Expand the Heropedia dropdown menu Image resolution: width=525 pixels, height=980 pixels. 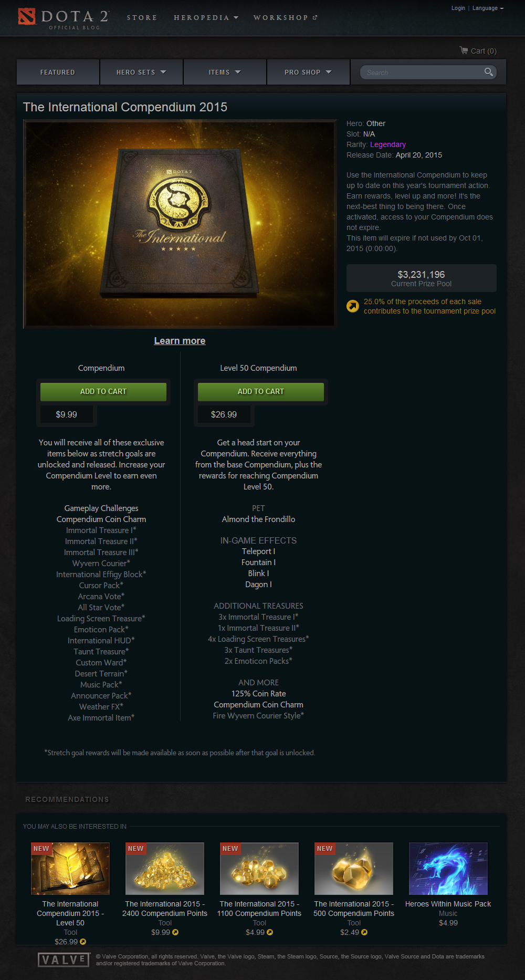(x=206, y=17)
